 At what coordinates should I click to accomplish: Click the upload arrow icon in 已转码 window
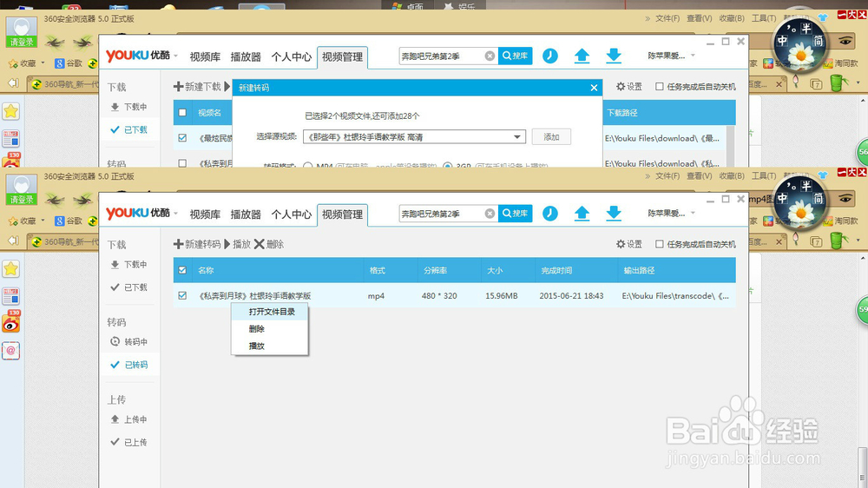click(582, 214)
